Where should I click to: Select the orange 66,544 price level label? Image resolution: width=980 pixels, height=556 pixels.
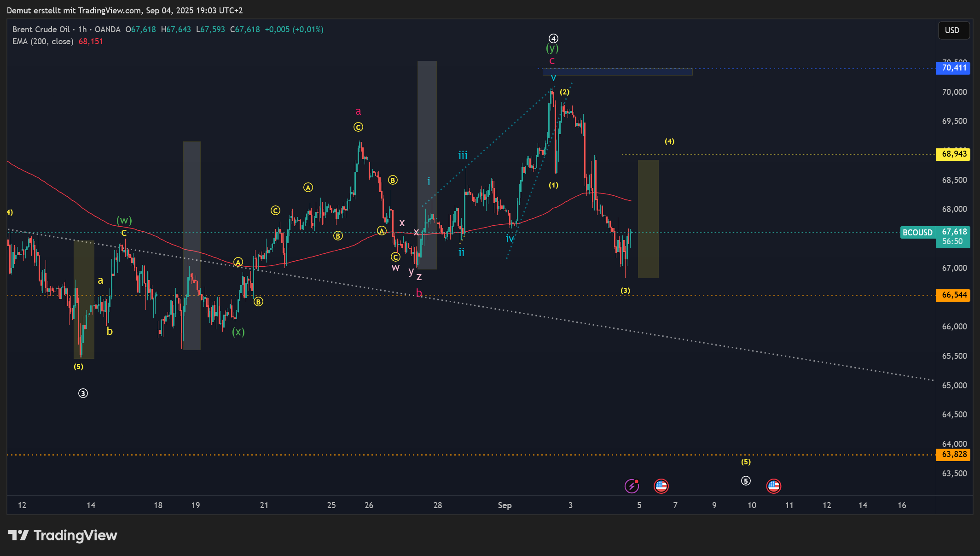(x=953, y=295)
